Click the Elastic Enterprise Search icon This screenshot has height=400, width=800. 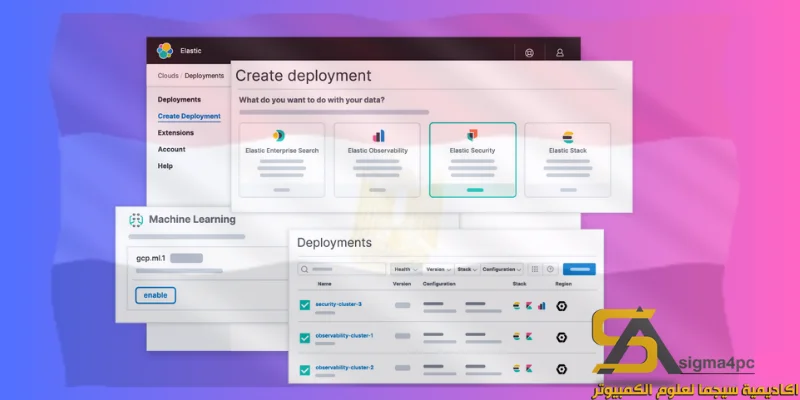click(x=279, y=135)
